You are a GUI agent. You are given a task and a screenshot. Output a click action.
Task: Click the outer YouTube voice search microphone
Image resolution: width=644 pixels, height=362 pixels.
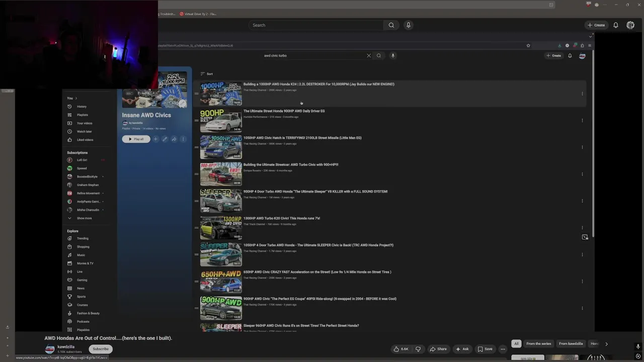click(408, 25)
